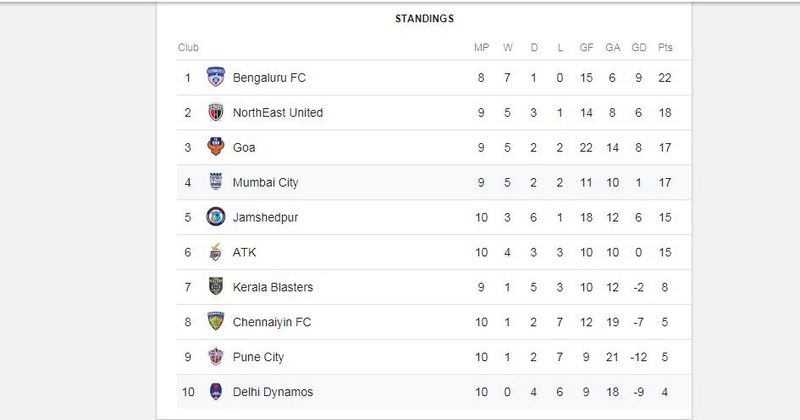Open the NorthEast United team link

coord(278,113)
